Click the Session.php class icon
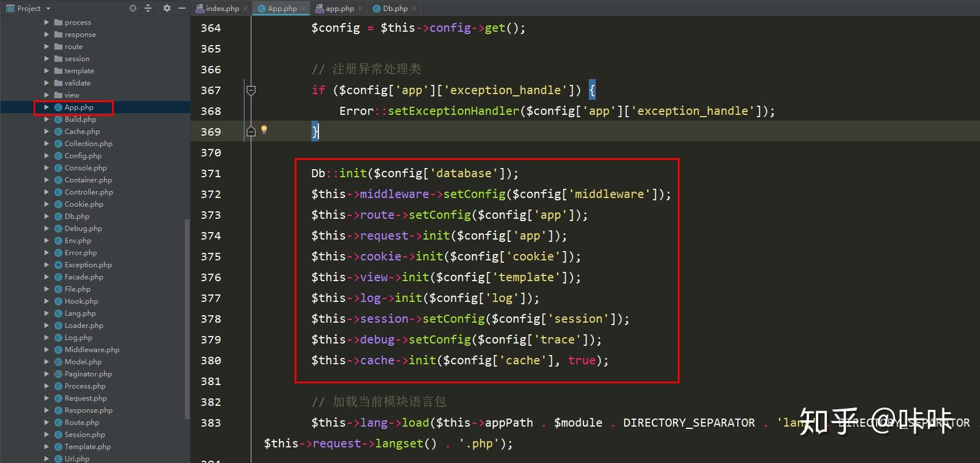The width and height of the screenshot is (980, 463). 58,435
